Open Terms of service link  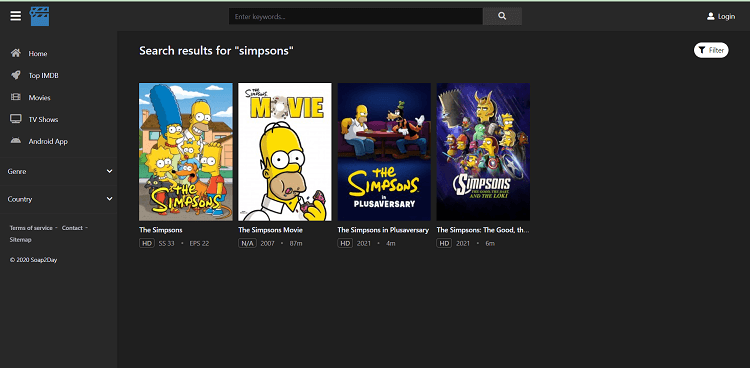(x=31, y=228)
